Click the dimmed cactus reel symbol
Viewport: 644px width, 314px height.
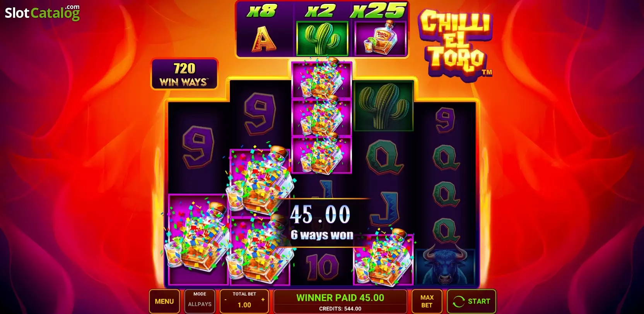pos(383,105)
